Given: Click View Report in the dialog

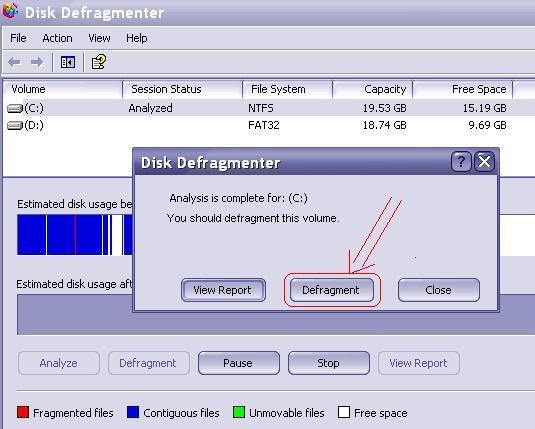Looking at the screenshot, I should (223, 290).
